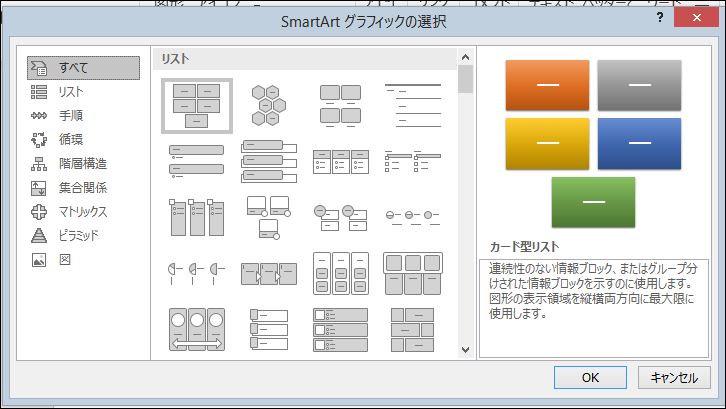Click scrollbar down arrow in layout gallery

coord(465,350)
